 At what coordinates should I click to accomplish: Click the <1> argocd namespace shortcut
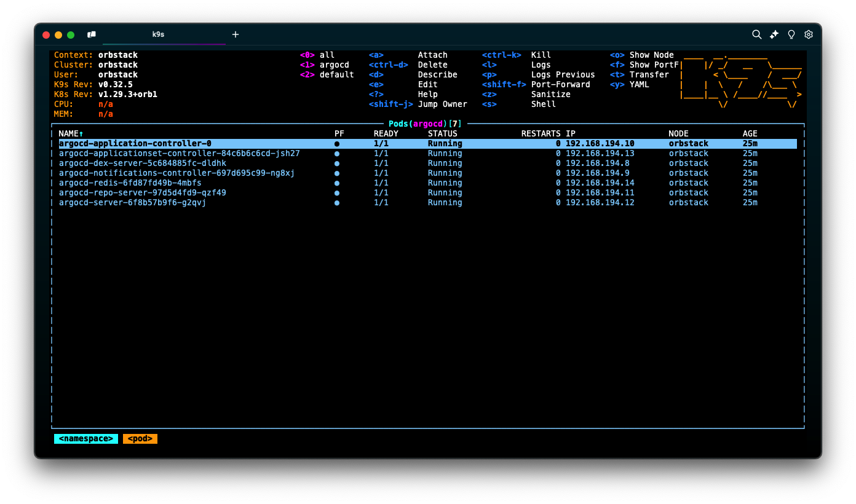coord(325,65)
